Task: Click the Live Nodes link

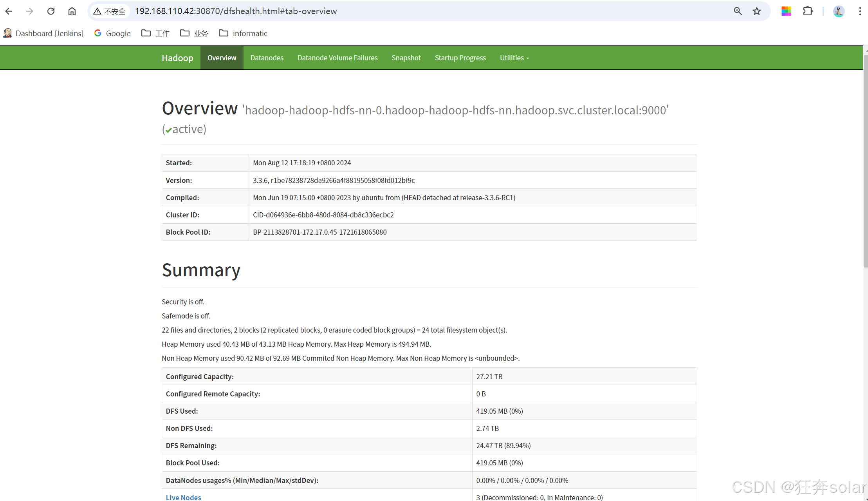Action: (183, 497)
